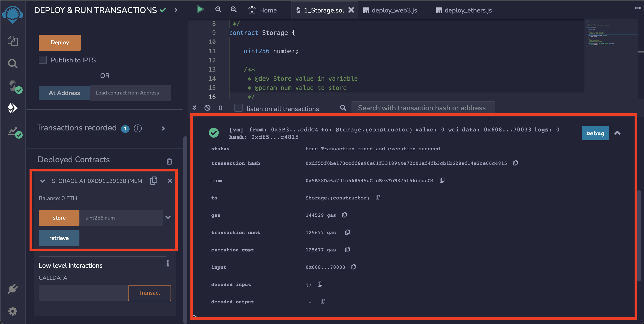Copy the 144529 gas value
This screenshot has width=644, height=324.
click(344, 215)
